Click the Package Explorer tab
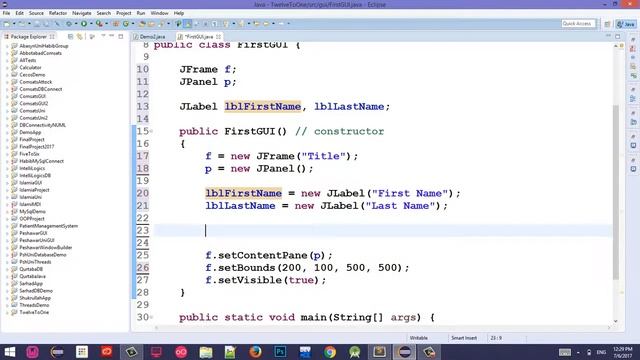The height and width of the screenshot is (360, 640). click(29, 37)
